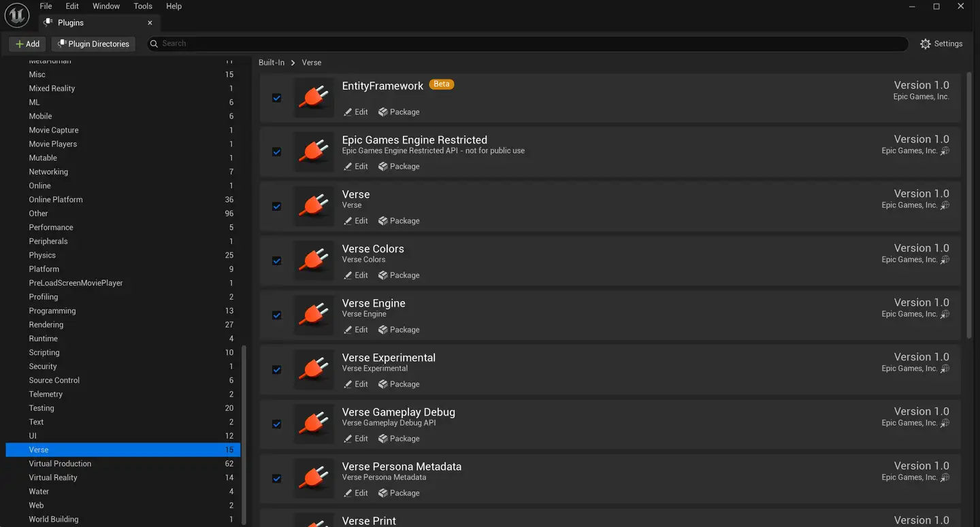Select the Movie Capture category
The image size is (980, 527).
(123, 130)
